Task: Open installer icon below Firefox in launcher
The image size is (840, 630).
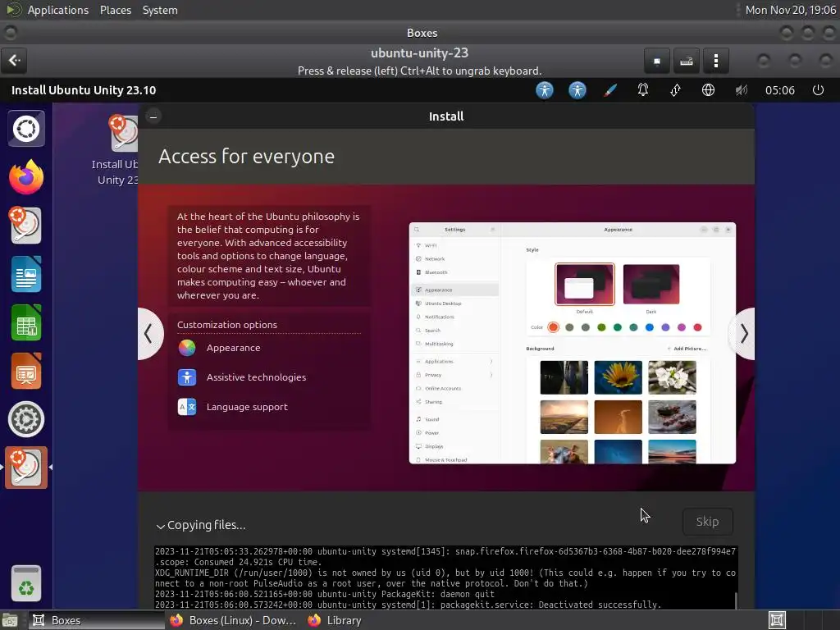Action: point(25,225)
